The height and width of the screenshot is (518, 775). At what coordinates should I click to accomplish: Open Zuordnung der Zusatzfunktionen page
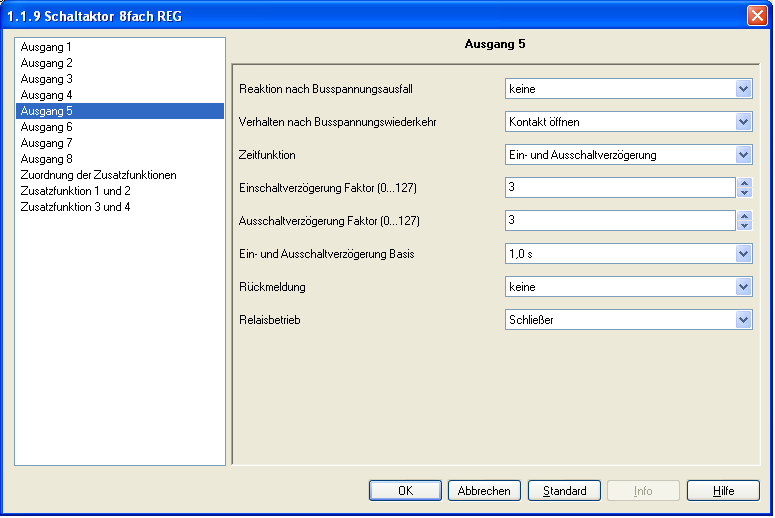click(x=98, y=175)
